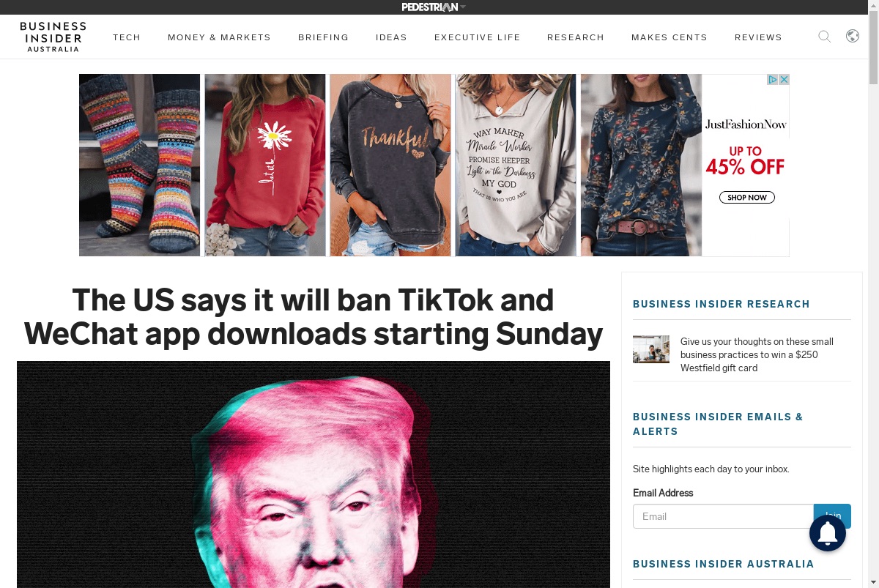This screenshot has height=588, width=879.
Task: Go to the Briefing section
Action: pos(323,37)
